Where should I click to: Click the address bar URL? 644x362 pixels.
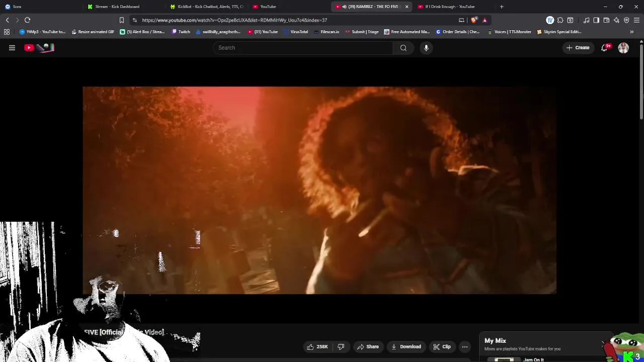coord(234,20)
